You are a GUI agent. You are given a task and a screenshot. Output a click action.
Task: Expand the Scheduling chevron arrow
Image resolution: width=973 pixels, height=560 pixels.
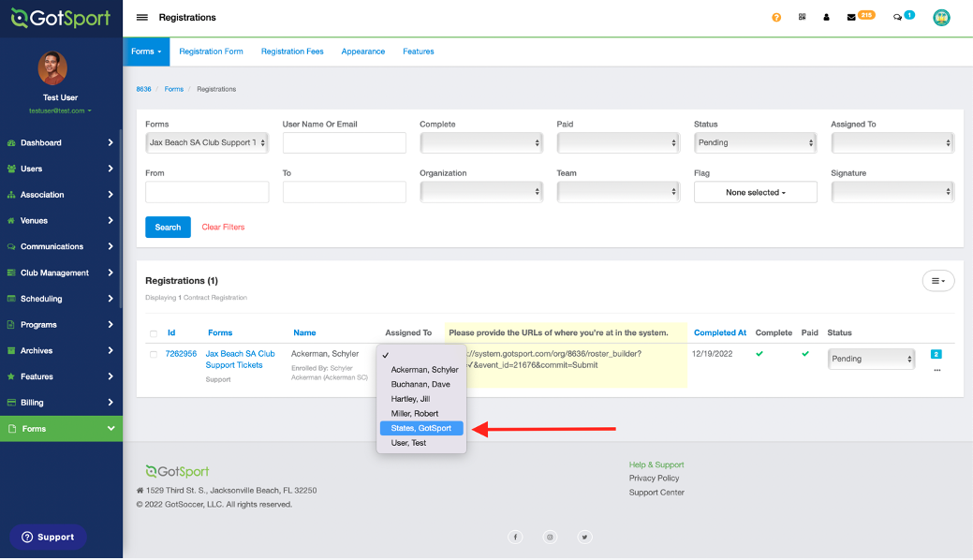[111, 299]
